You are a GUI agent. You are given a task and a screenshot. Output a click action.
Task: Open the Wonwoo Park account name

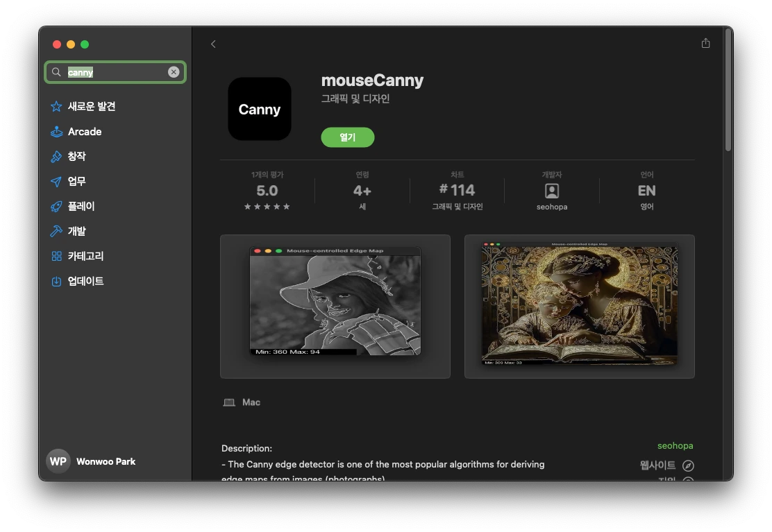tap(106, 461)
